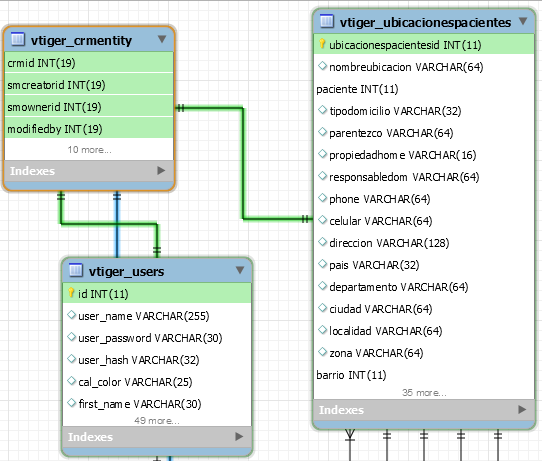Show 35 more columns in ubicacionespacientes
Screen dimensions: 542x461
(424, 393)
